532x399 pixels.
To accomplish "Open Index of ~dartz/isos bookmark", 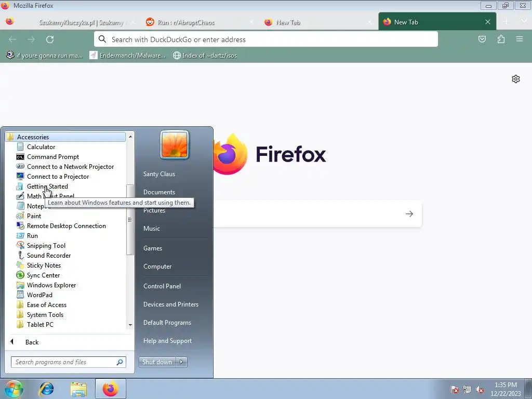I will [x=205, y=55].
